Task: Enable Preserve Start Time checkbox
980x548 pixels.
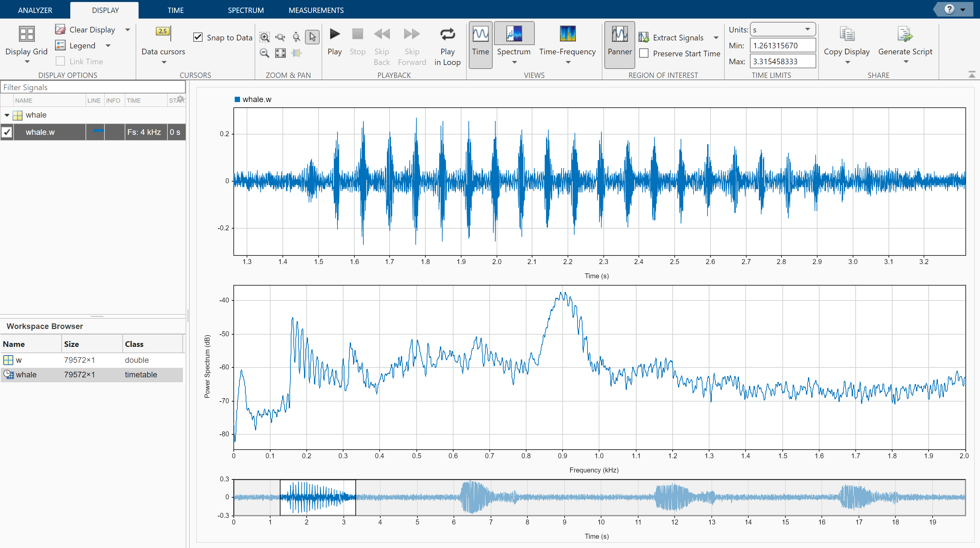Action: pyautogui.click(x=644, y=54)
